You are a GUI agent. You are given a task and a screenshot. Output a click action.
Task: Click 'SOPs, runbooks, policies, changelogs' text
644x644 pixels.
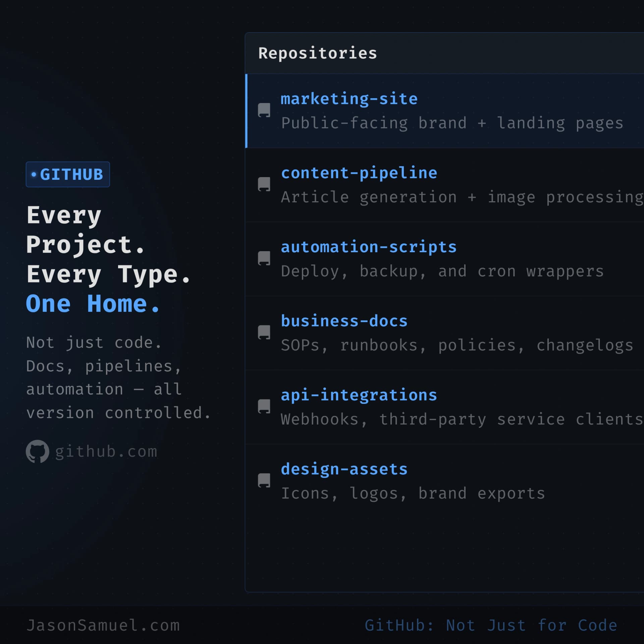tap(457, 345)
